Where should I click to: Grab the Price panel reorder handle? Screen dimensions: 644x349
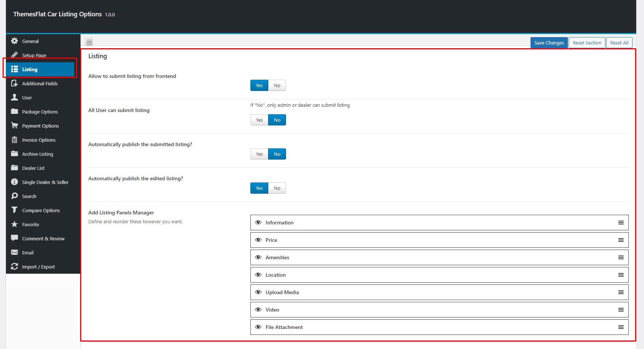(x=621, y=240)
